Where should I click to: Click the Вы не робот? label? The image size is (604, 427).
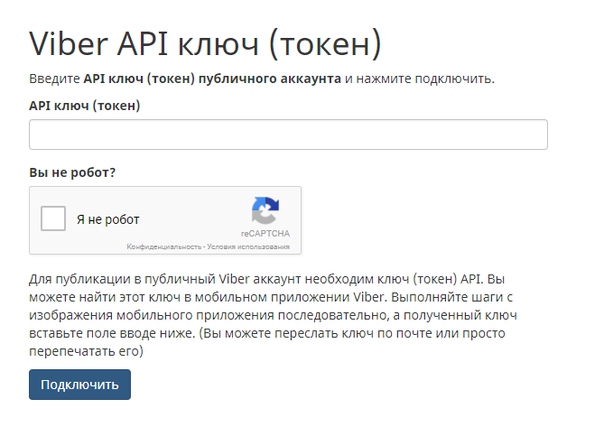(x=72, y=172)
